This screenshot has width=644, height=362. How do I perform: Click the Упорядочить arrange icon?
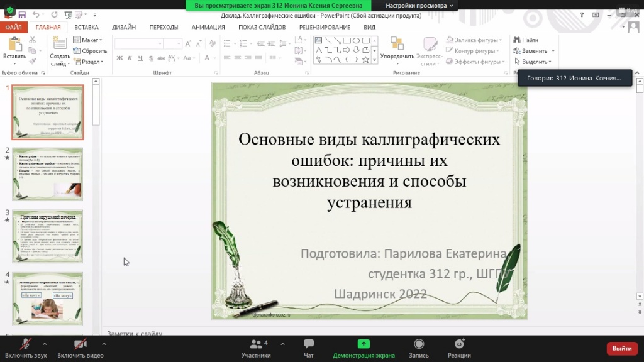click(x=397, y=44)
